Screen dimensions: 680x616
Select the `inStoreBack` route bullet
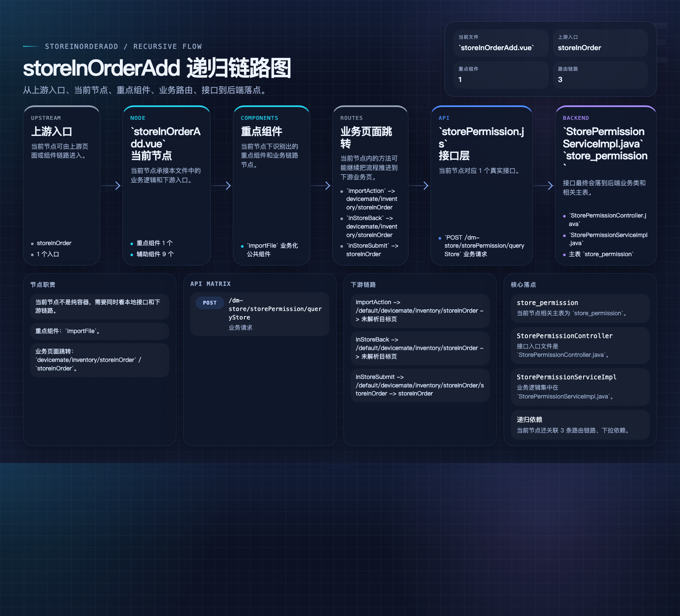(369, 226)
